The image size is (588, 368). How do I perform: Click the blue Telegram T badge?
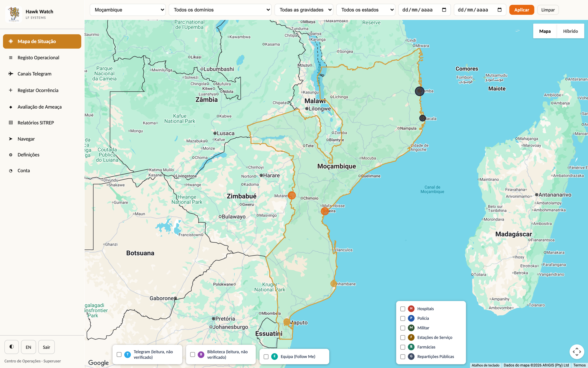[x=128, y=354]
